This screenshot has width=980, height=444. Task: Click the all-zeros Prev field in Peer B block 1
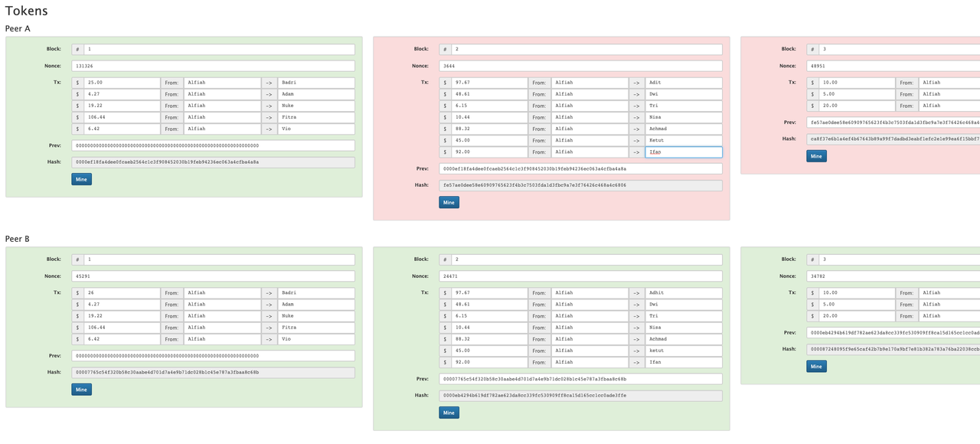[x=214, y=356]
